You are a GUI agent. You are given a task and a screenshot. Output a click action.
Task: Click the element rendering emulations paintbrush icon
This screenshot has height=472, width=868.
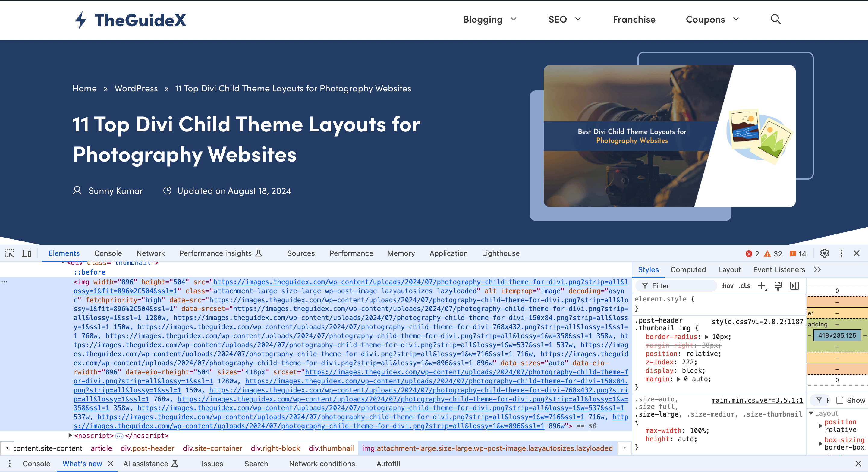point(778,286)
